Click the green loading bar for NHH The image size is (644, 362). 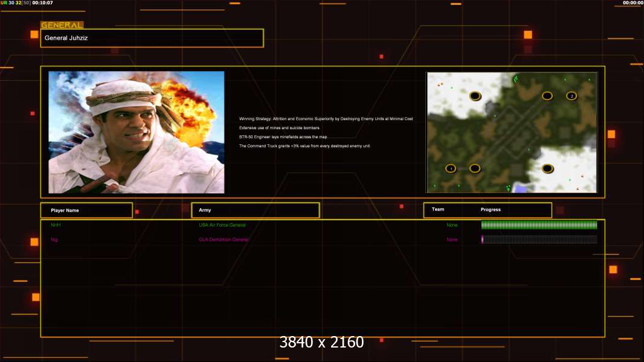(539, 224)
